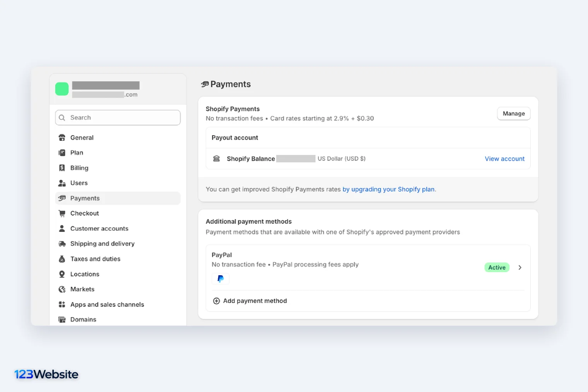This screenshot has height=392, width=588.
Task: Click the Shipping and delivery truck icon
Action: [x=62, y=244]
